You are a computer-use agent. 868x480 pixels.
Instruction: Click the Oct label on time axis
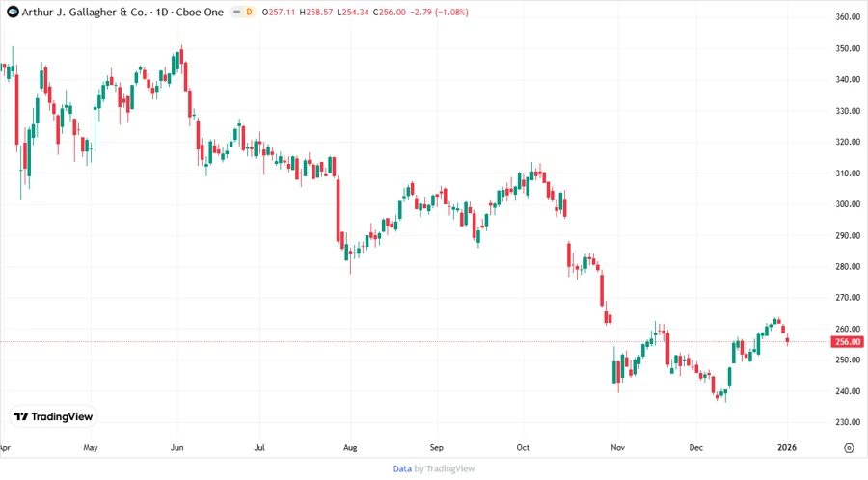coord(523,448)
